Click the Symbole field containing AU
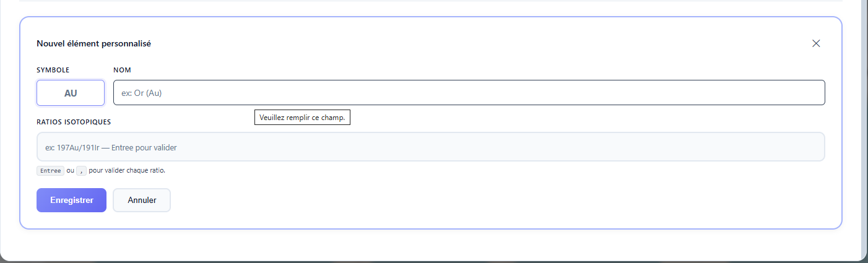The image size is (868, 263). click(x=71, y=93)
